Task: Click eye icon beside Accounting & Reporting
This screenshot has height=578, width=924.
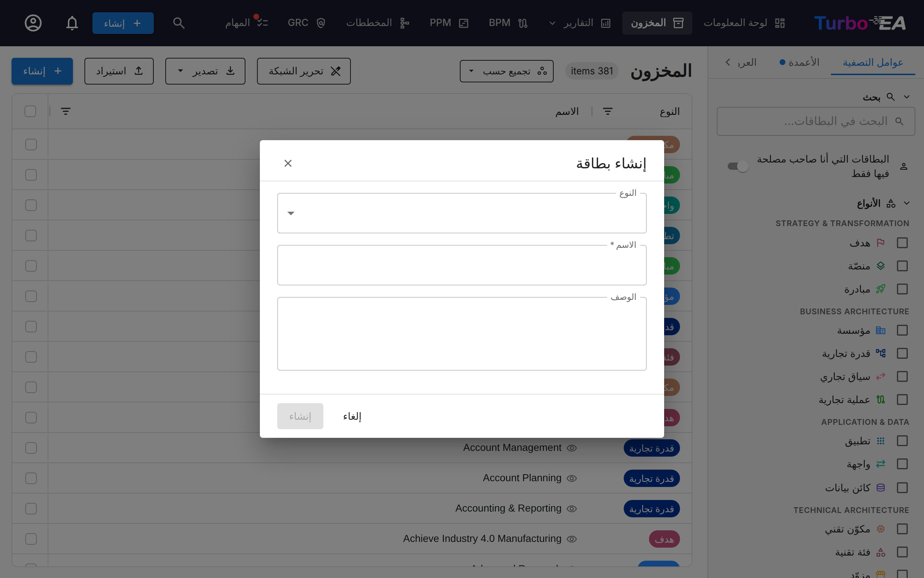Action: (572, 509)
